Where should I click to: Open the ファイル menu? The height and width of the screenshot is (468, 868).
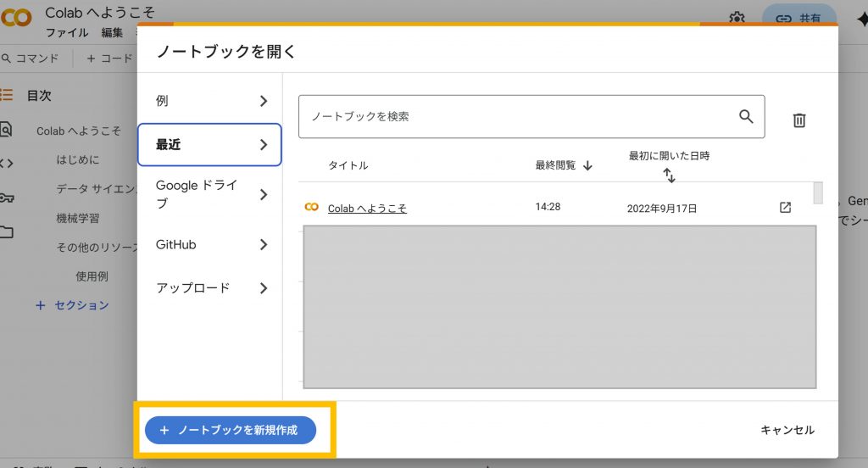coord(67,33)
